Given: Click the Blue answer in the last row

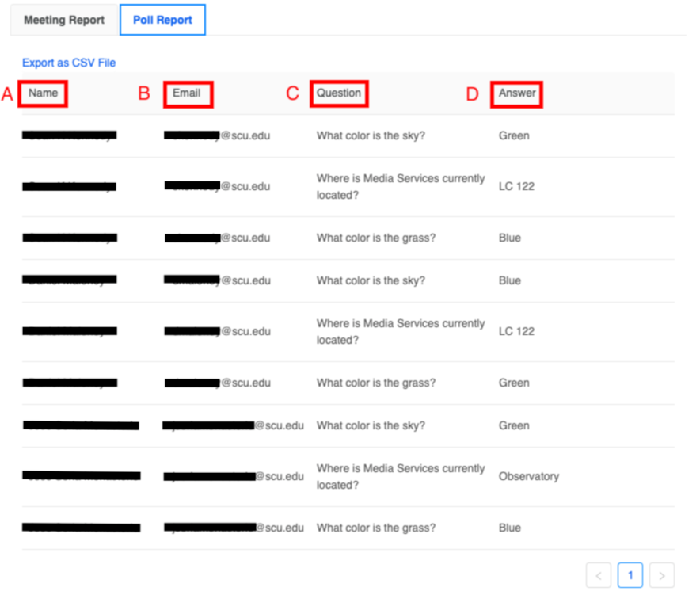Looking at the screenshot, I should pos(510,528).
